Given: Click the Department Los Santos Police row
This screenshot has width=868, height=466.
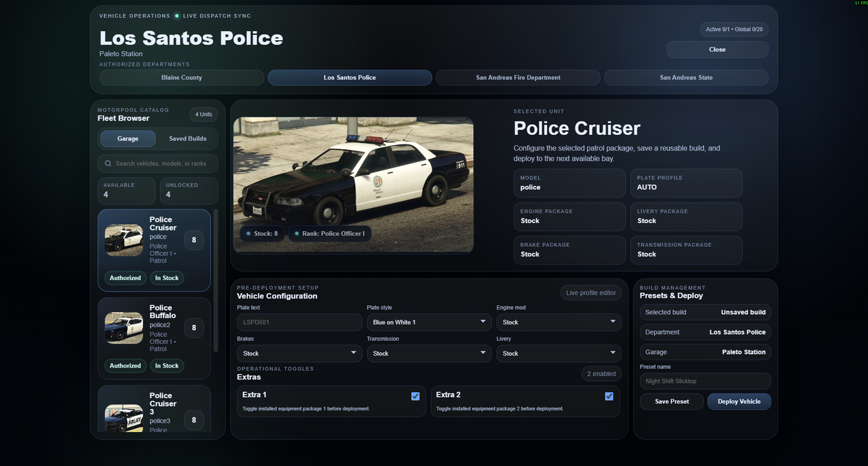Looking at the screenshot, I should click(x=705, y=332).
